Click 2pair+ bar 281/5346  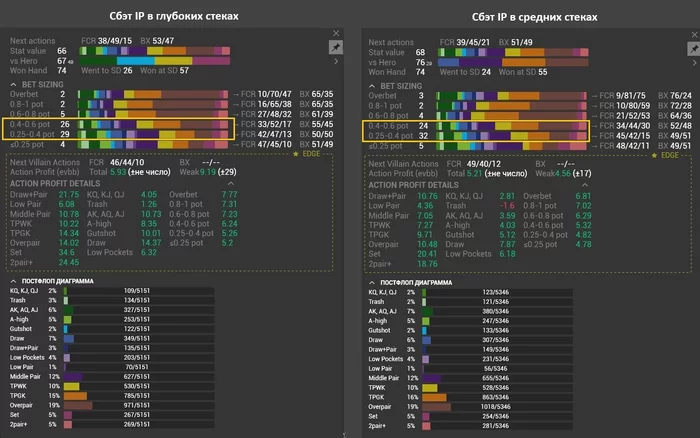tap(497, 426)
